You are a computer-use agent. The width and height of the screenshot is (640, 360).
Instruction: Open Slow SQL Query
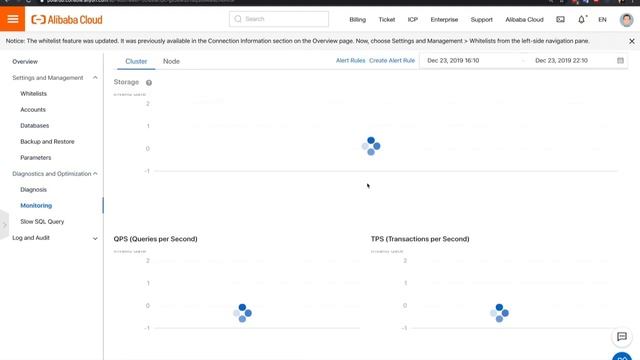pyautogui.click(x=42, y=221)
